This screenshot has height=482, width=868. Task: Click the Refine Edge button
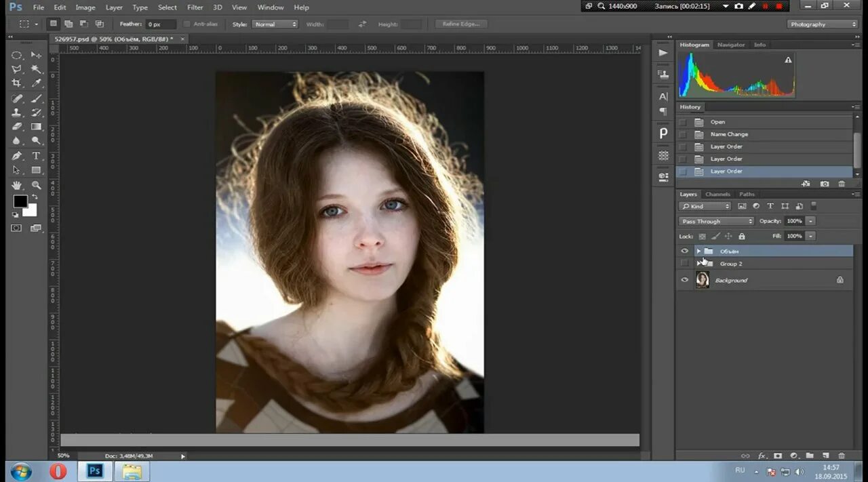pyautogui.click(x=460, y=24)
